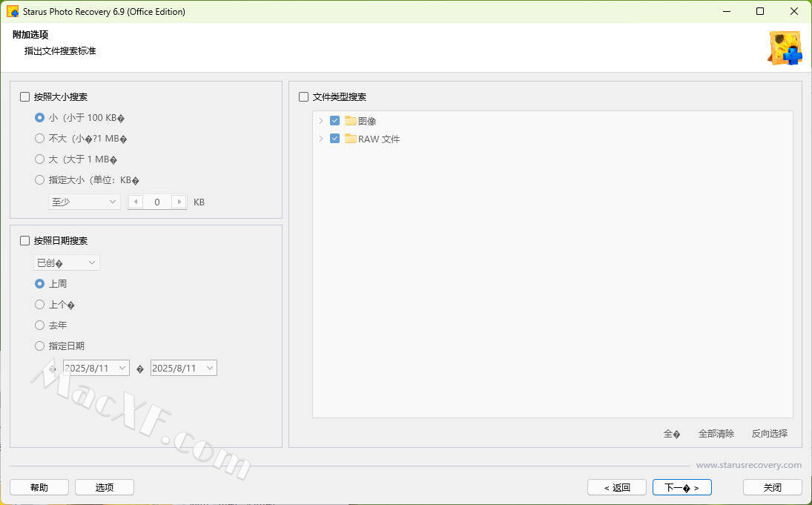Close the window from the title bar
This screenshot has height=505, width=812.
pos(794,11)
